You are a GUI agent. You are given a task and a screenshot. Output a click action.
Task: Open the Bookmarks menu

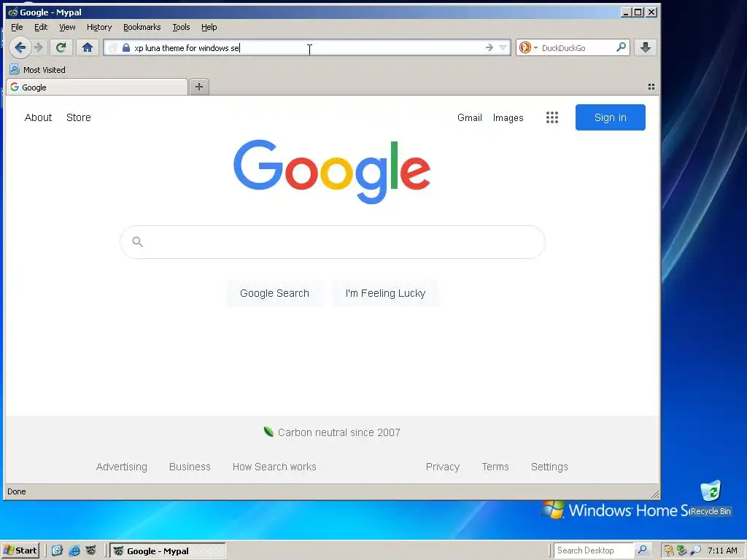point(142,27)
